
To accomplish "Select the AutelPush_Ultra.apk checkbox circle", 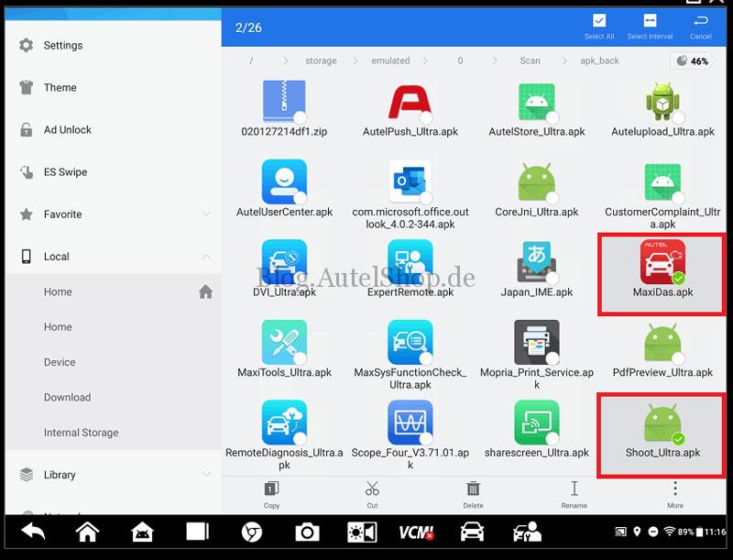I will click(x=426, y=117).
